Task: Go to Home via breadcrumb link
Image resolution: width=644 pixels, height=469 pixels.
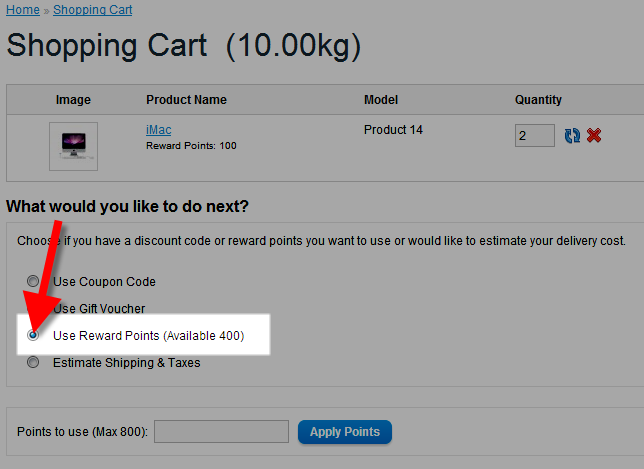Action: pyautogui.click(x=23, y=10)
